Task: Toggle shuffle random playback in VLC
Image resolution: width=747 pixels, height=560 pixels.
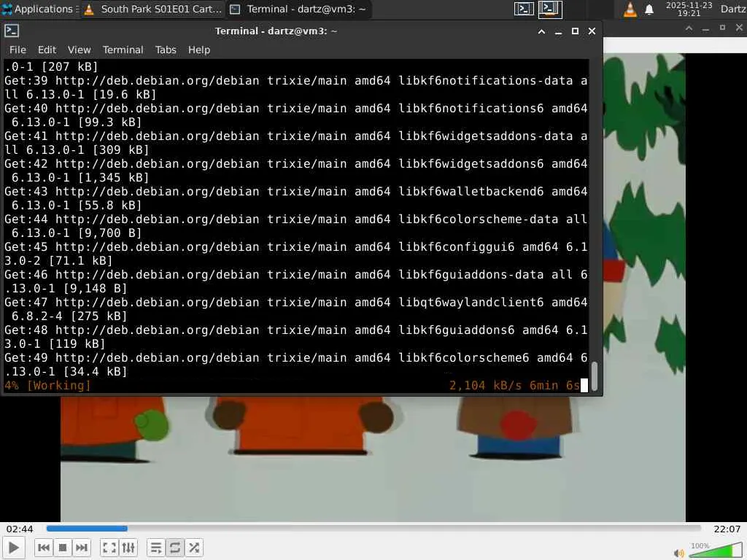Action: 194,548
